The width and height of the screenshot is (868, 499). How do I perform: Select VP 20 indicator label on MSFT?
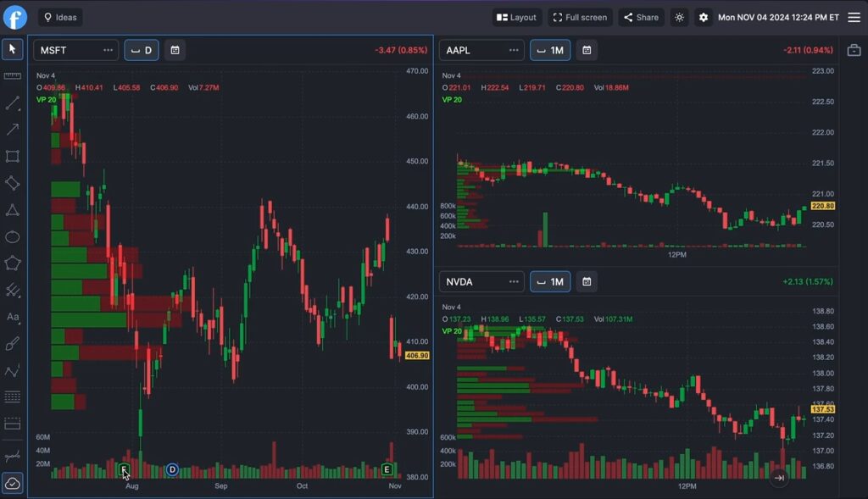(47, 100)
